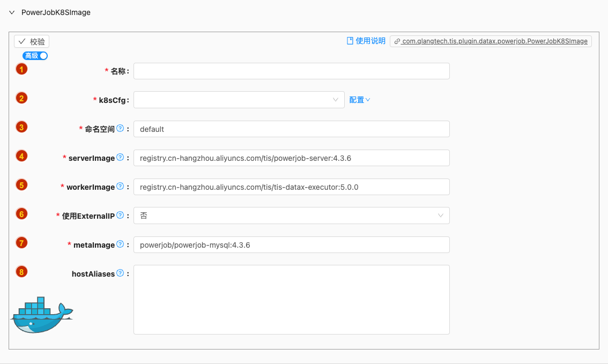Open the k8sCfg dropdown

pyautogui.click(x=239, y=100)
